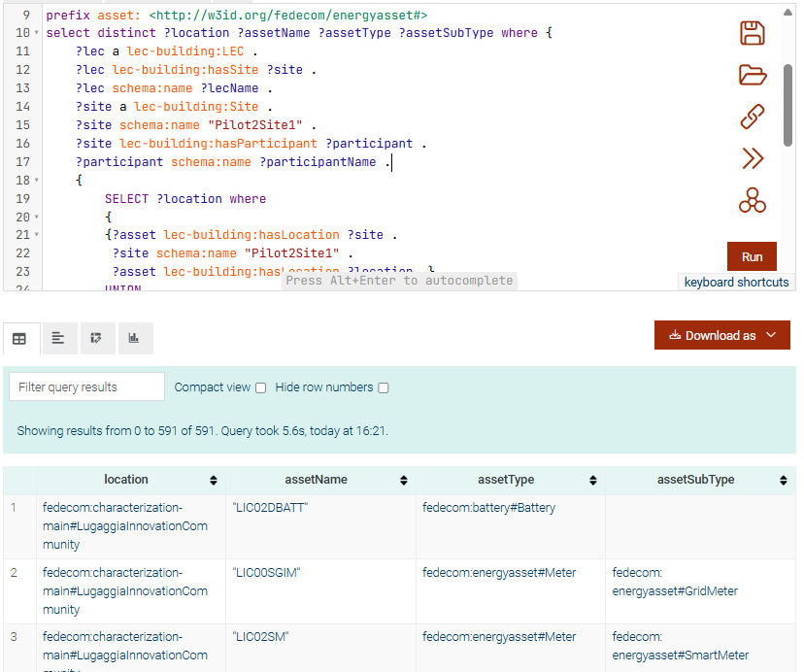Click the double chevron expand icon
Image resolution: width=804 pixels, height=672 pixels.
coord(753,158)
